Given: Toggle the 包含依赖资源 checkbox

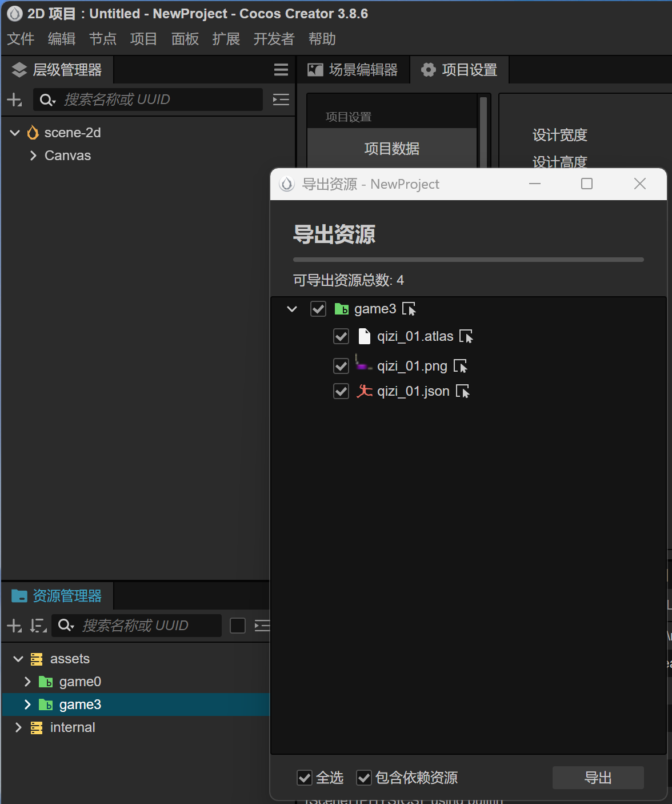Looking at the screenshot, I should tap(364, 778).
